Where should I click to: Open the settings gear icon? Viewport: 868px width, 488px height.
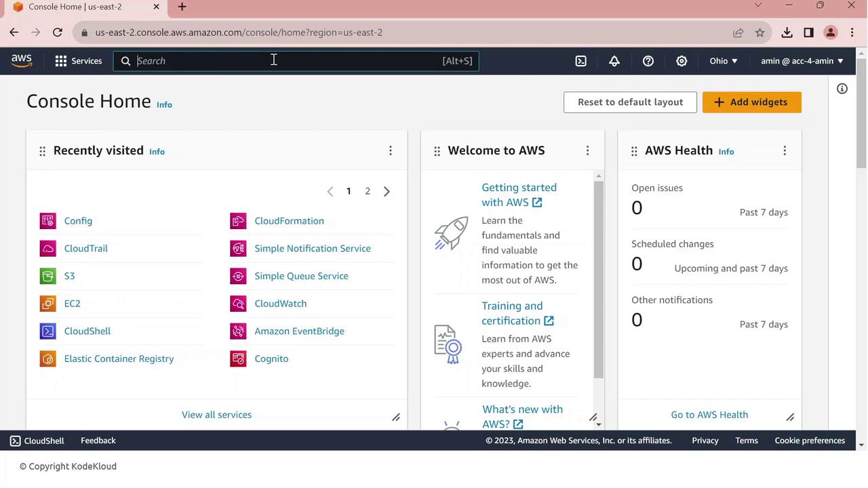(682, 61)
